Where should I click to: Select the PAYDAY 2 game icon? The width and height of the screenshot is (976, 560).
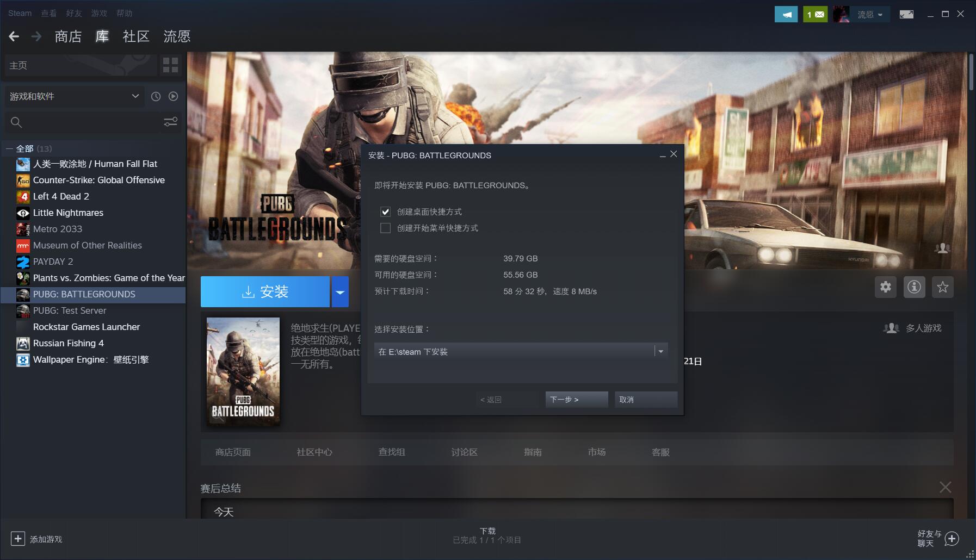click(23, 262)
